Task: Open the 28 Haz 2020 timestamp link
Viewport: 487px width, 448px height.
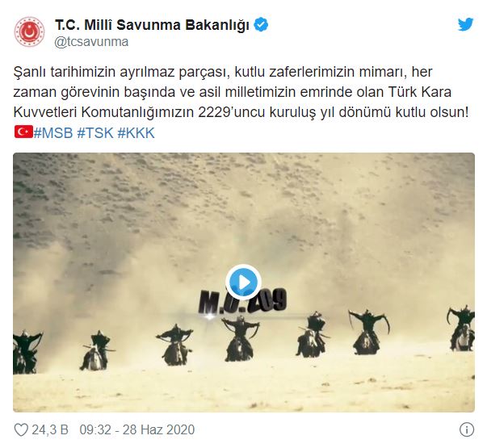Action: pos(158,430)
